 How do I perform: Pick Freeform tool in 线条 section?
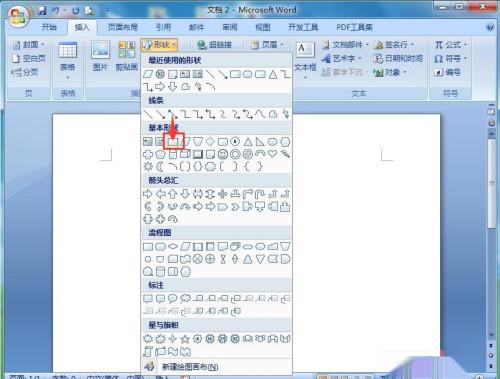(x=273, y=114)
